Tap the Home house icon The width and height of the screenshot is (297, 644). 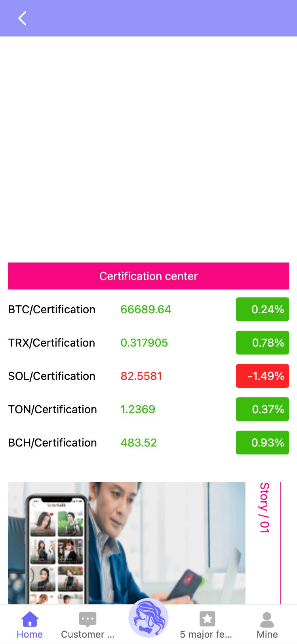[x=30, y=619]
